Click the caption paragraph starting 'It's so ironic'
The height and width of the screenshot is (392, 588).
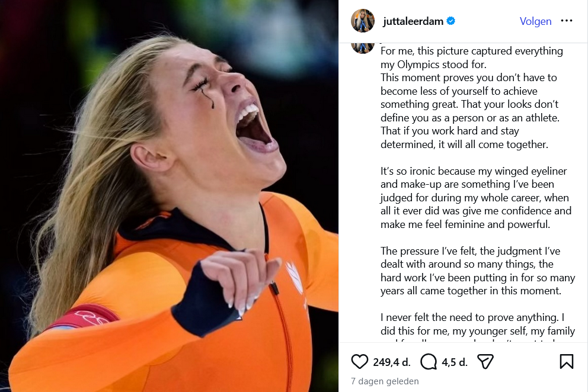tap(476, 198)
